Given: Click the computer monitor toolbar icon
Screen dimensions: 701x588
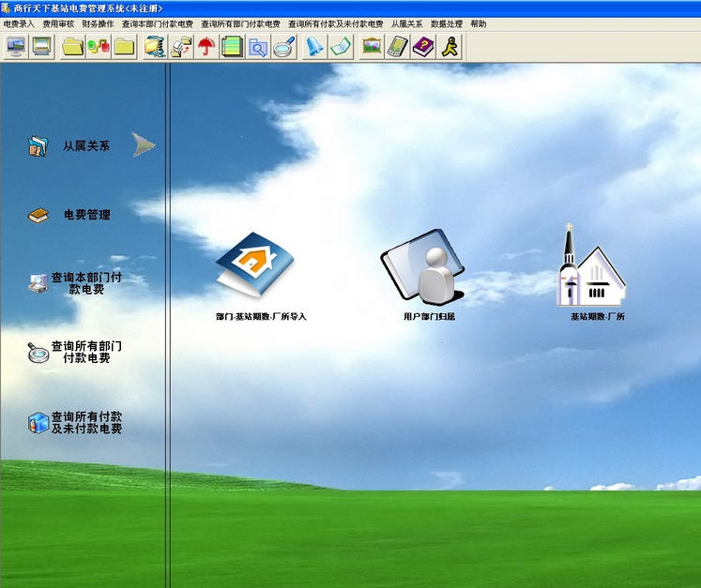Looking at the screenshot, I should (x=16, y=47).
